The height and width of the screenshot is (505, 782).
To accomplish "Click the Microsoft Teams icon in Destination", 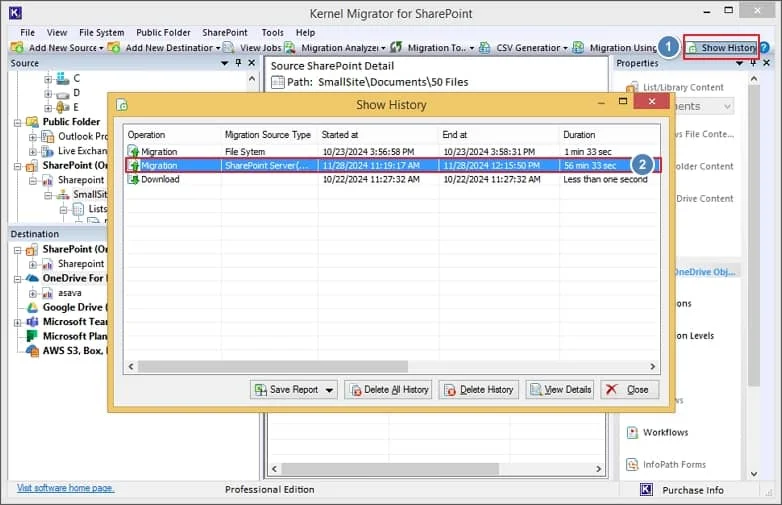I will [32, 322].
